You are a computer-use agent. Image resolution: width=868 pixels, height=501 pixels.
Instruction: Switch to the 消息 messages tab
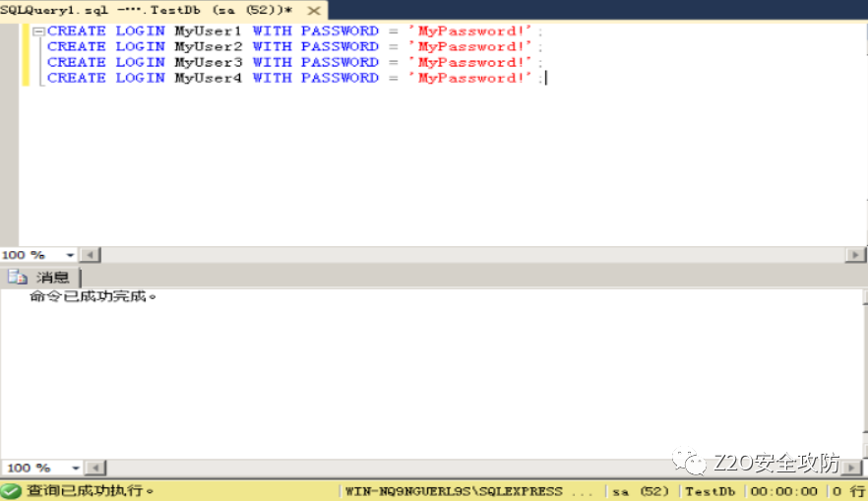52,278
